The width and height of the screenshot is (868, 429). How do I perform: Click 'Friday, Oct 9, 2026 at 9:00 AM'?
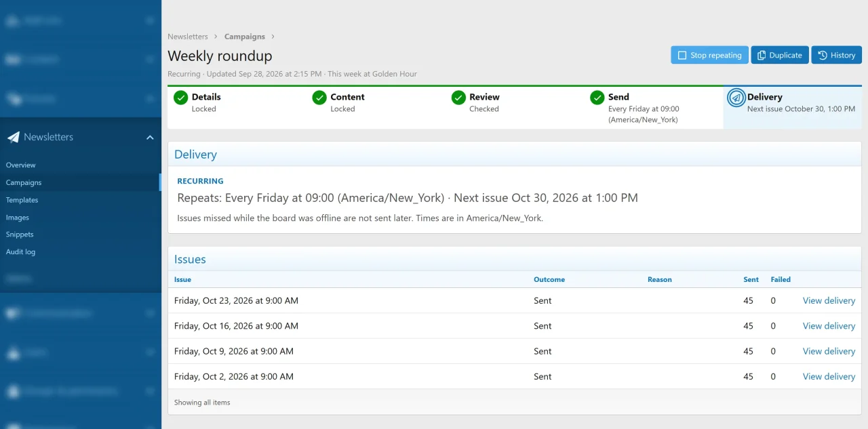[x=234, y=351]
